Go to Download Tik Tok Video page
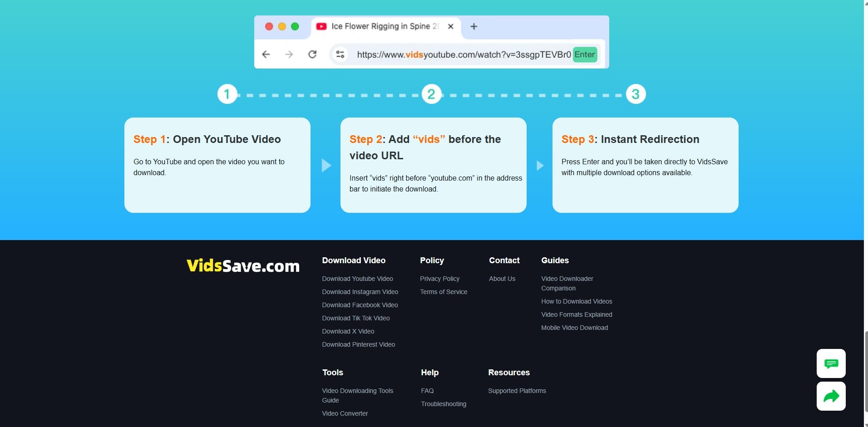This screenshot has height=427, width=868. click(x=356, y=318)
